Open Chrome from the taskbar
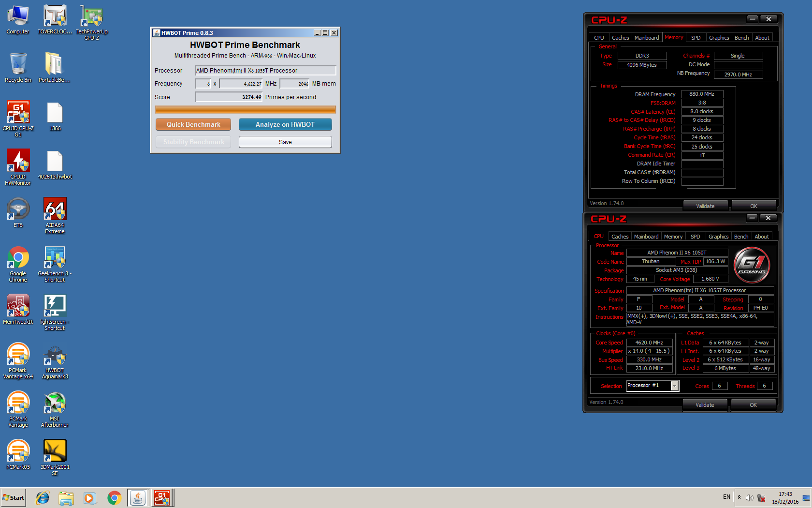This screenshot has width=812, height=508. pos(114,497)
